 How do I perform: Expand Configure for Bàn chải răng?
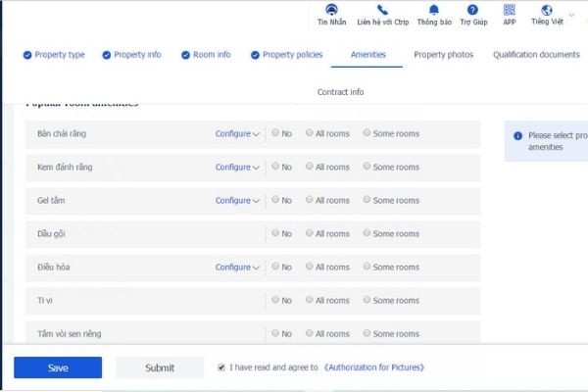tap(237, 133)
